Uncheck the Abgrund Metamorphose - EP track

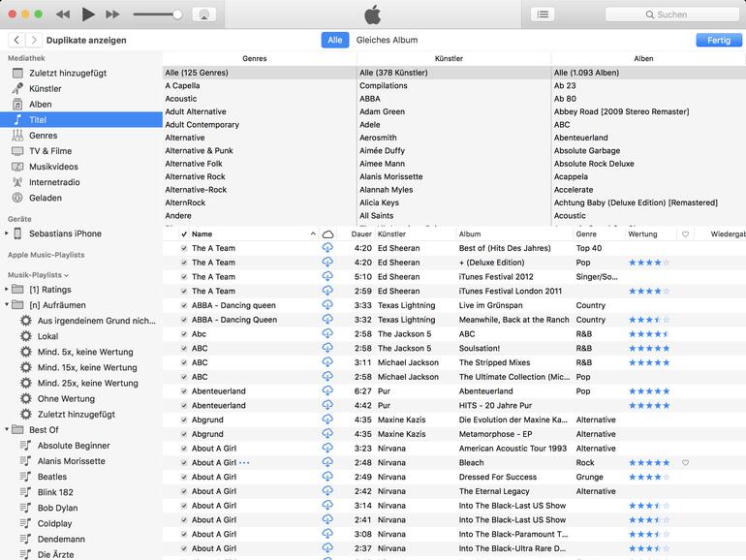point(184,434)
